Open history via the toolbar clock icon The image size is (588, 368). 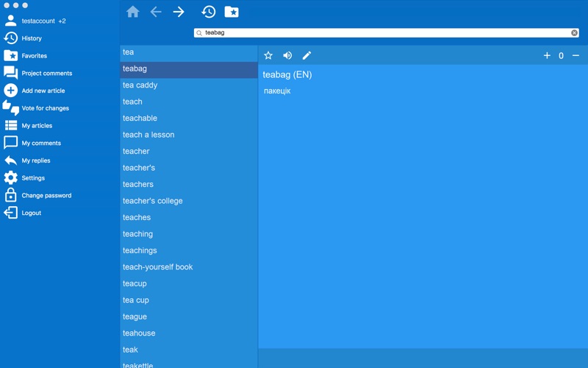click(x=209, y=12)
